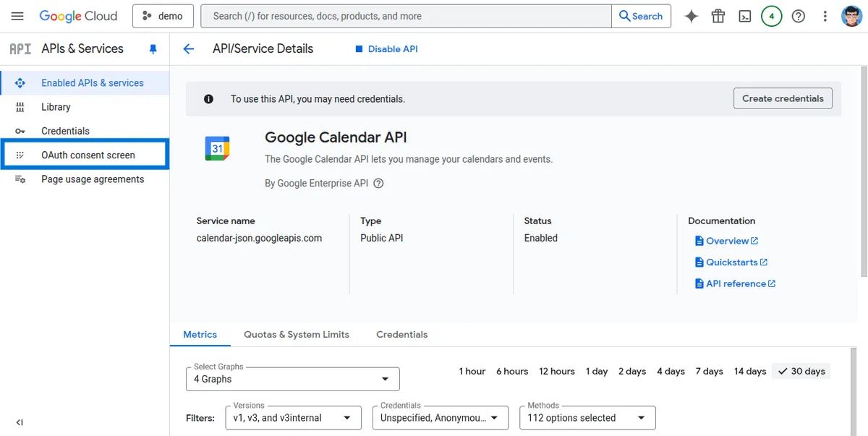Image resolution: width=868 pixels, height=436 pixels.
Task: Go back with the left arrow
Action: (189, 49)
